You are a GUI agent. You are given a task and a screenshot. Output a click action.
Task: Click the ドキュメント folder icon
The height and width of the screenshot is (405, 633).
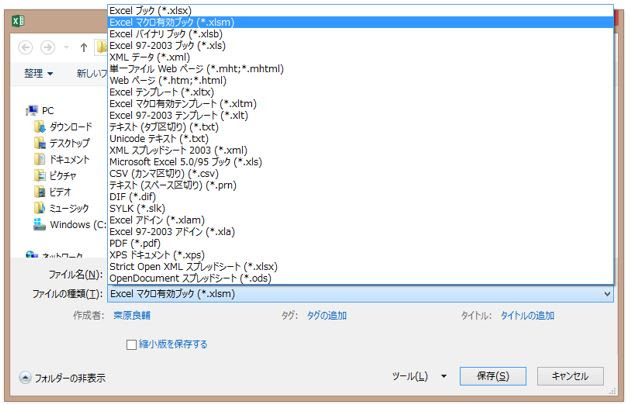tap(40, 159)
